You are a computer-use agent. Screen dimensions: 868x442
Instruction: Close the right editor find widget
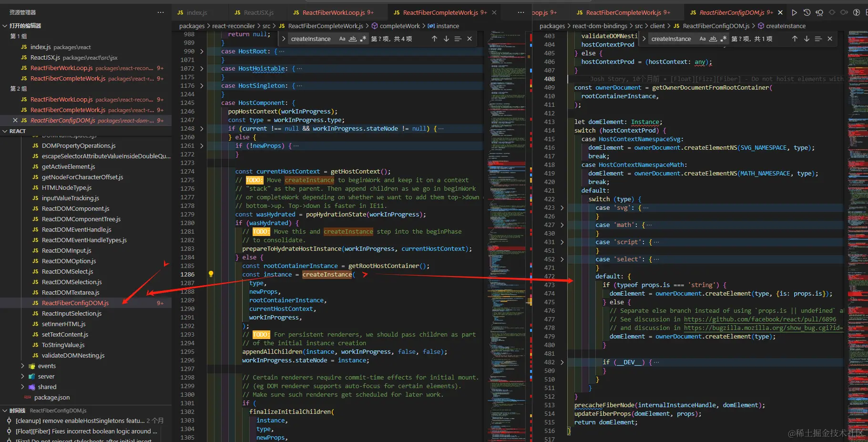830,39
